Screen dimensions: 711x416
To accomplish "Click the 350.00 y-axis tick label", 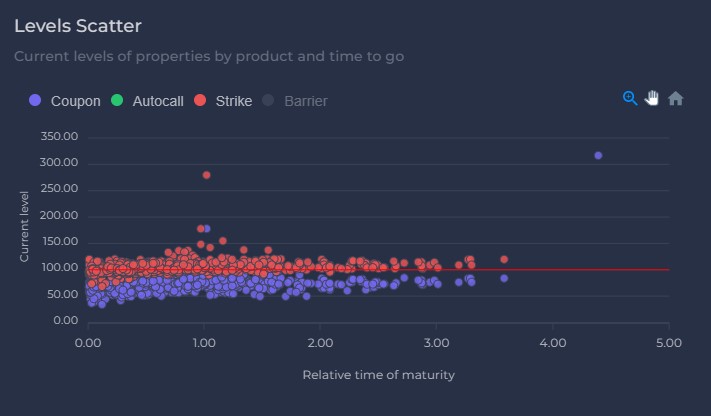I will tap(56, 137).
